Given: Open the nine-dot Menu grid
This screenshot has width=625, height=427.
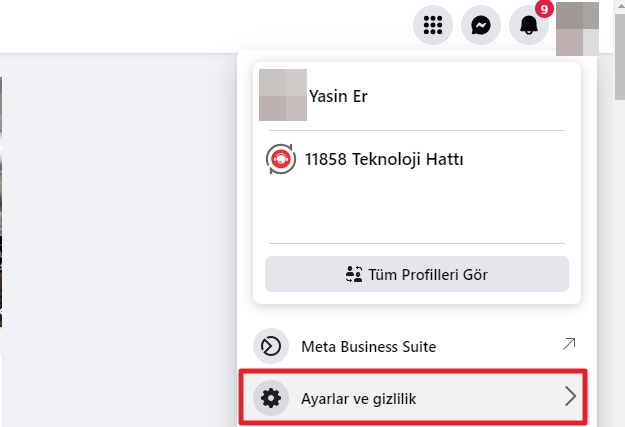Looking at the screenshot, I should (433, 25).
